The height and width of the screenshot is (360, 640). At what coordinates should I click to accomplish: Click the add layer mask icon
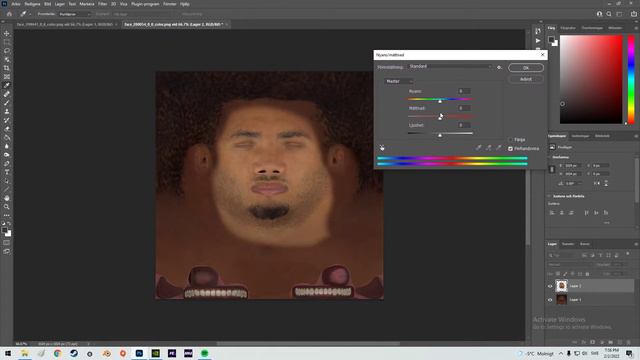coord(592,342)
